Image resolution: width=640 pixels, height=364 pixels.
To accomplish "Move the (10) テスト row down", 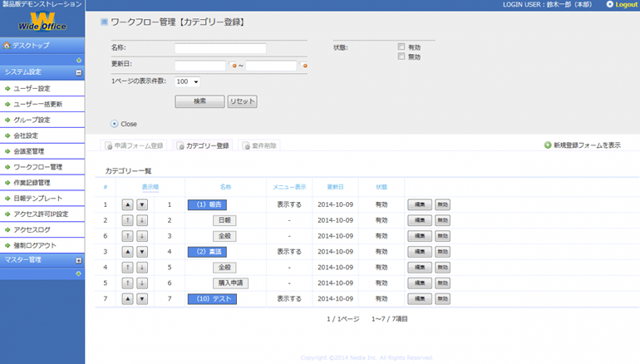I will (x=142, y=298).
